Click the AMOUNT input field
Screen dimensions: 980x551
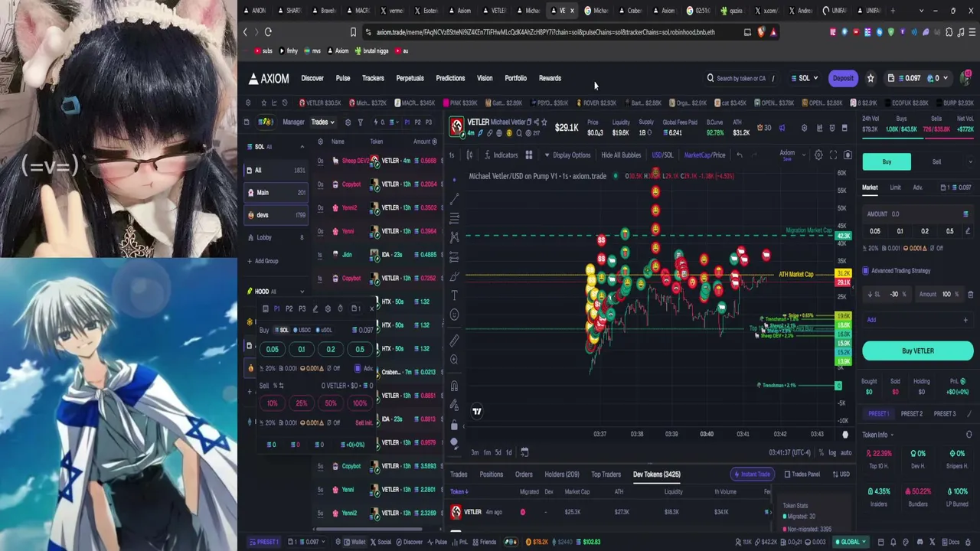(x=918, y=214)
